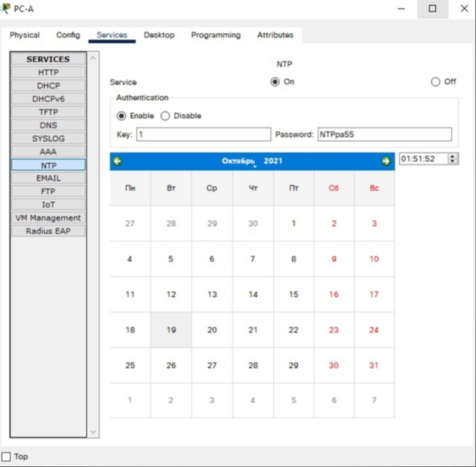
Task: Select October 12 in the calendar
Action: pyautogui.click(x=171, y=294)
